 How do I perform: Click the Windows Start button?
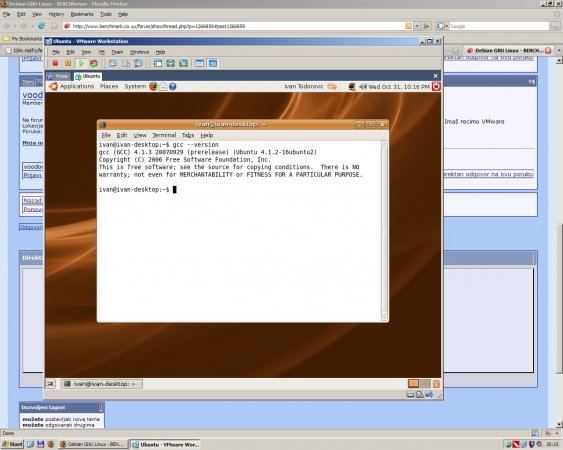coord(12,444)
